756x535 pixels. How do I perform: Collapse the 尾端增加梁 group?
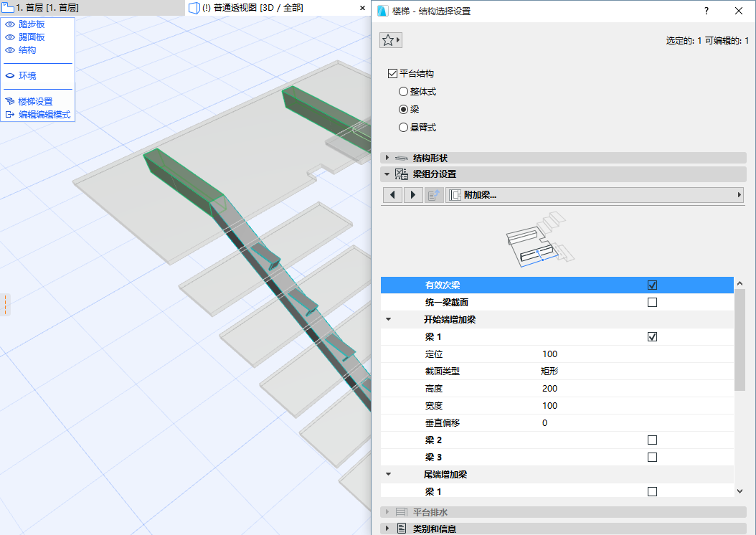[x=389, y=475]
